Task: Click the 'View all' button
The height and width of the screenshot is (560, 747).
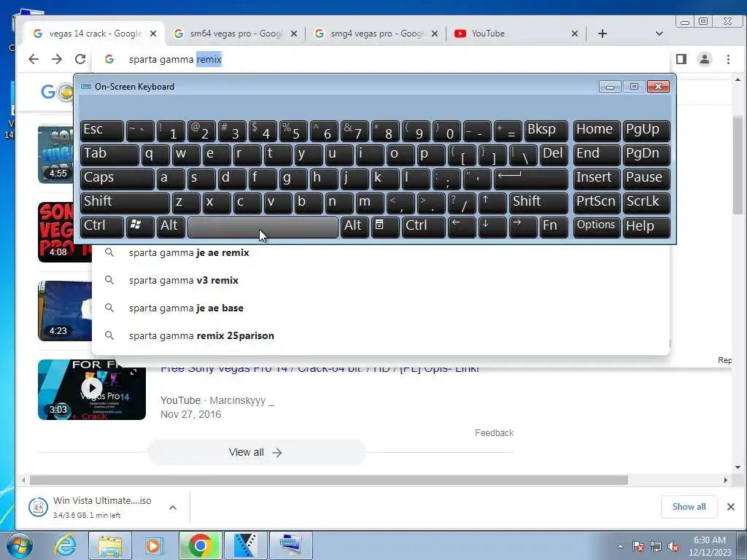Action: click(x=256, y=452)
